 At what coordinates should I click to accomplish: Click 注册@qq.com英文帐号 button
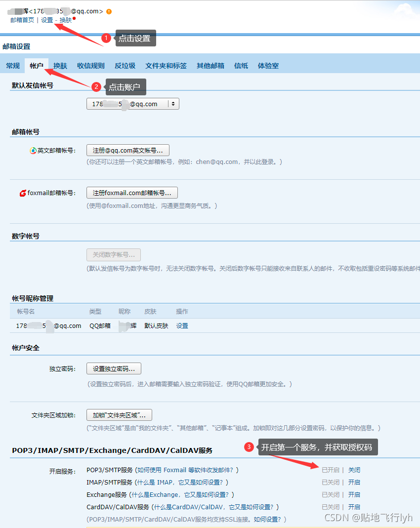[128, 150]
